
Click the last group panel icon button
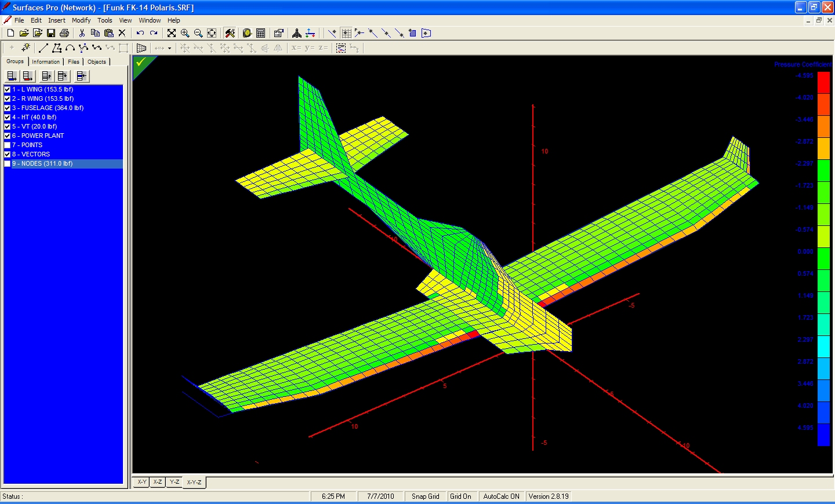[x=82, y=76]
